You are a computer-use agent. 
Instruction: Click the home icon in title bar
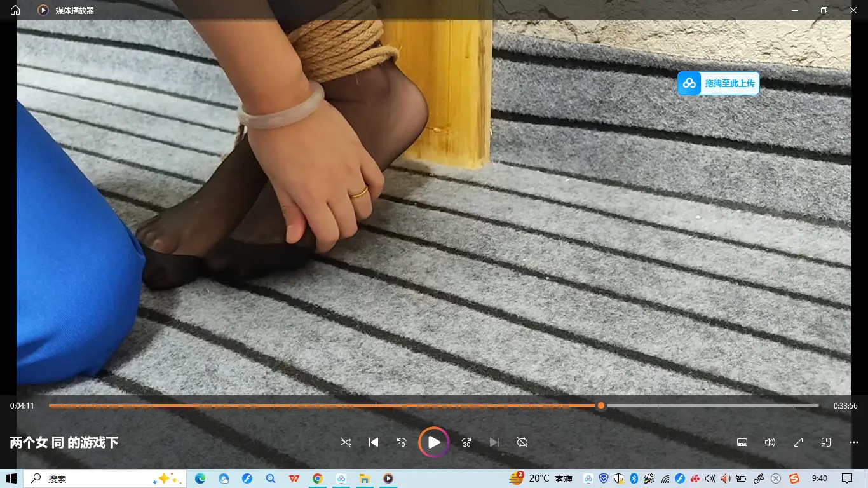click(15, 10)
